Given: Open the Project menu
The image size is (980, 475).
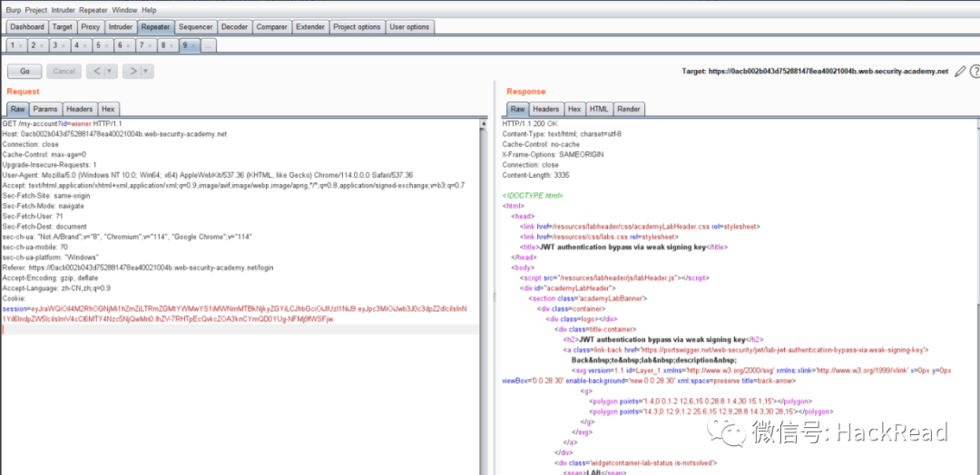Looking at the screenshot, I should tap(36, 10).
